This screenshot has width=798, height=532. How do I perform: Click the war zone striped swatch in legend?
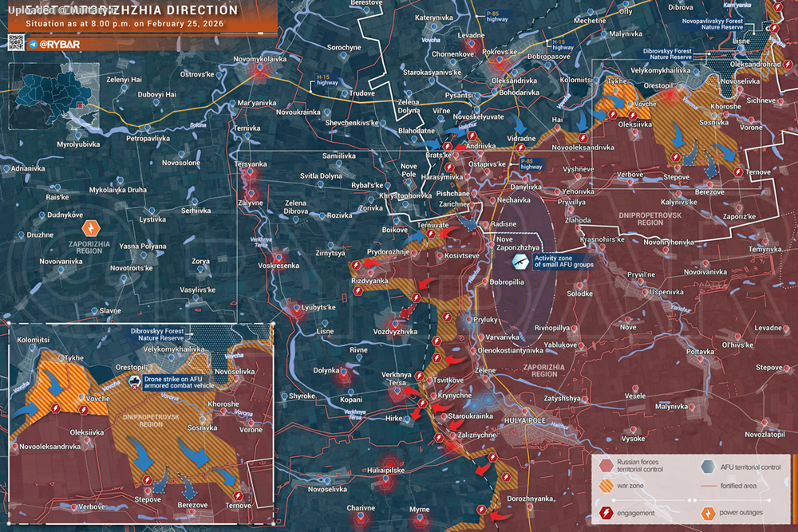pos(606,486)
